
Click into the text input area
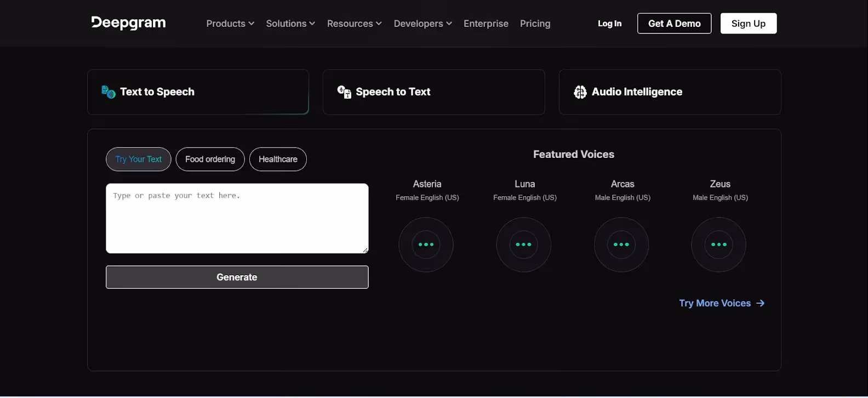pyautogui.click(x=237, y=218)
